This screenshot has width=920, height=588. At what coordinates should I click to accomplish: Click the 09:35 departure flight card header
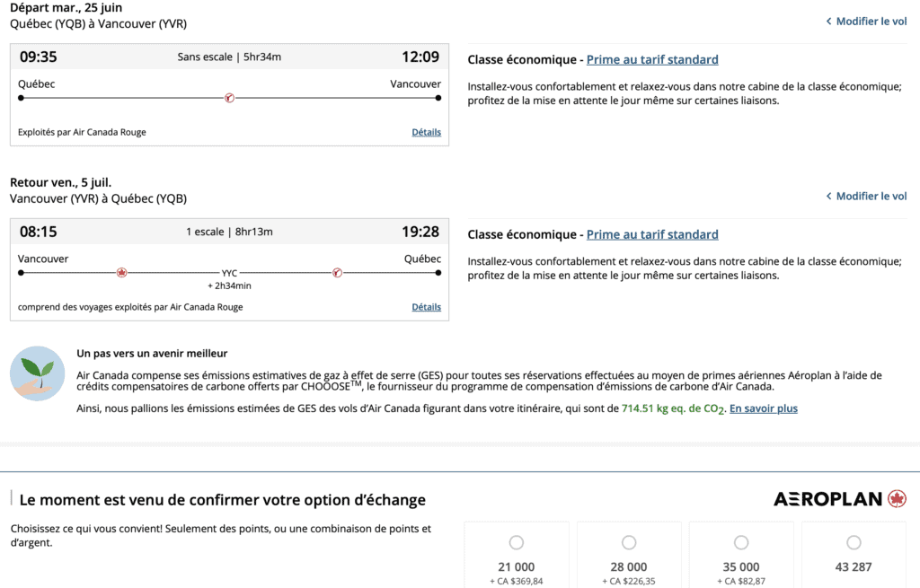click(229, 57)
